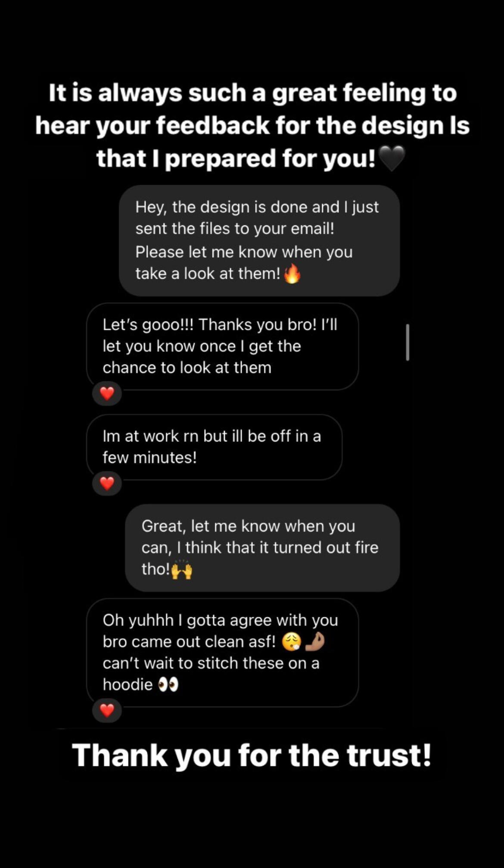Select the 'Oh yuhhh I gotta agree' message bubble
504x868 pixels.
pyautogui.click(x=222, y=652)
